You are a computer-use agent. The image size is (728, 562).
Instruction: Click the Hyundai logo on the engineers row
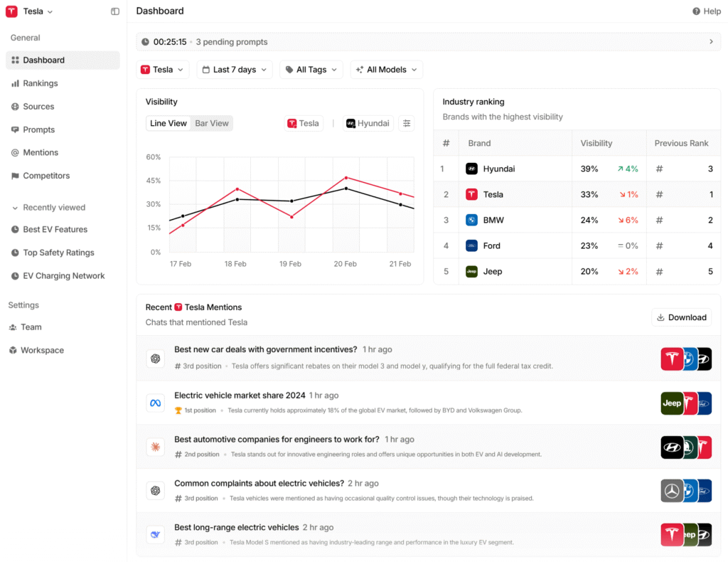pyautogui.click(x=672, y=447)
